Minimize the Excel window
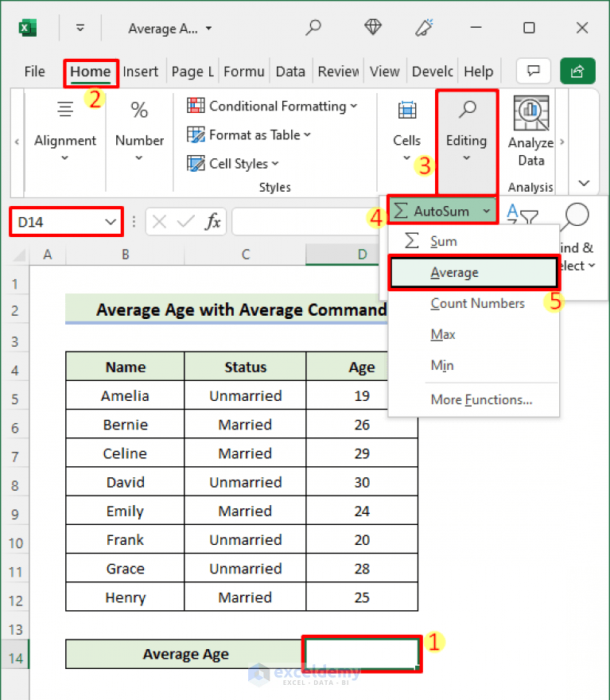This screenshot has width=610, height=700. (x=476, y=28)
